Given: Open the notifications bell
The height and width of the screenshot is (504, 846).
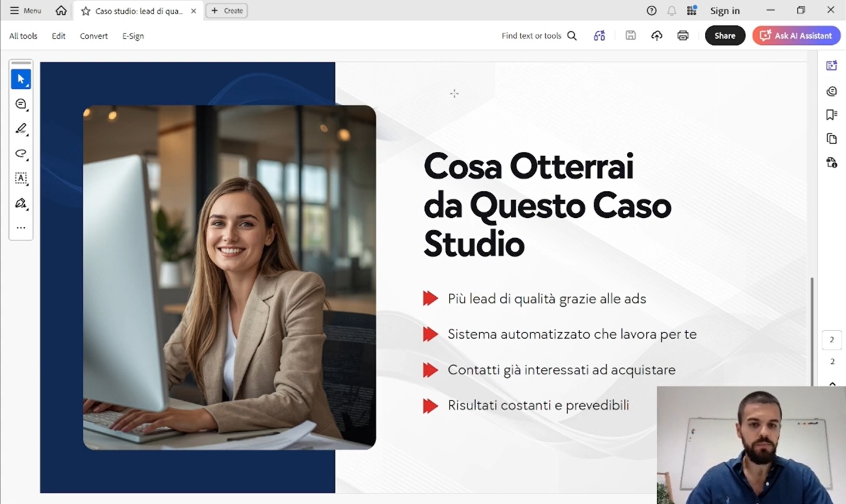Looking at the screenshot, I should click(x=672, y=11).
